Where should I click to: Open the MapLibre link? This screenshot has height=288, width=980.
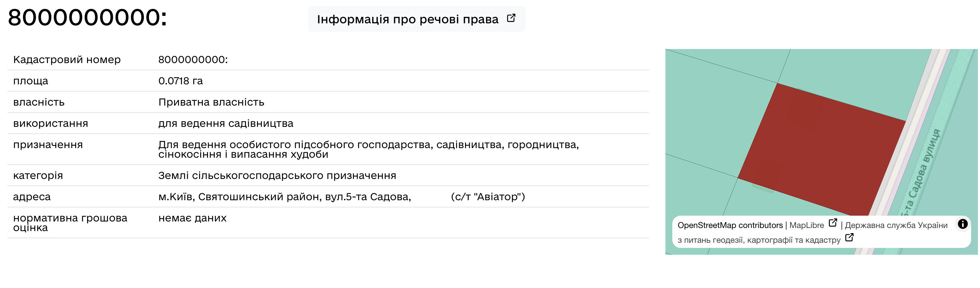click(x=806, y=225)
